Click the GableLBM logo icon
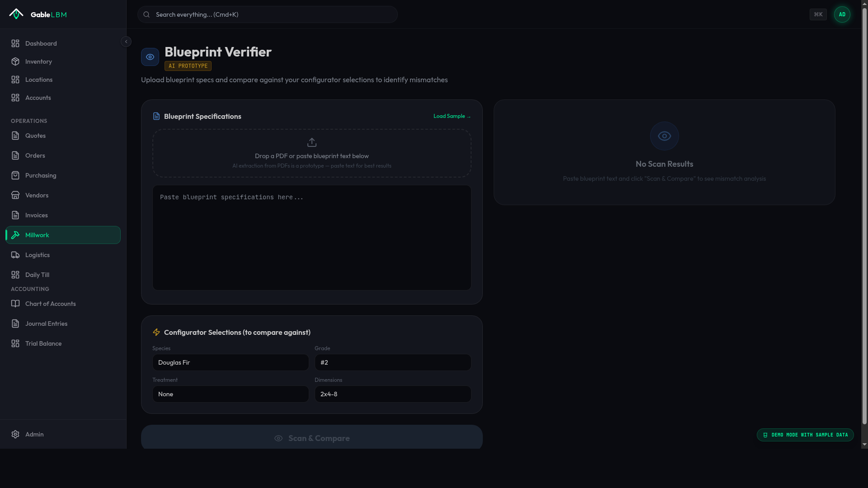 tap(16, 14)
